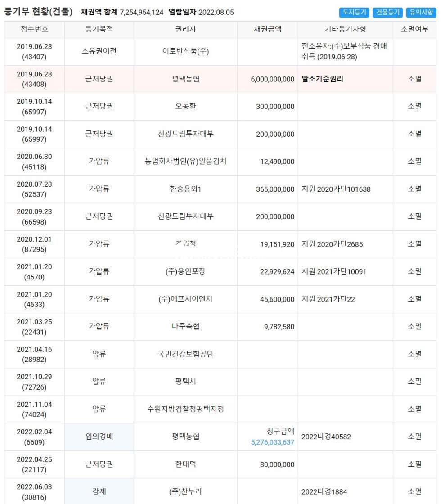The width and height of the screenshot is (441, 504).
Task: Select the (주)찬누리 creditor cell
Action: pyautogui.click(x=185, y=491)
